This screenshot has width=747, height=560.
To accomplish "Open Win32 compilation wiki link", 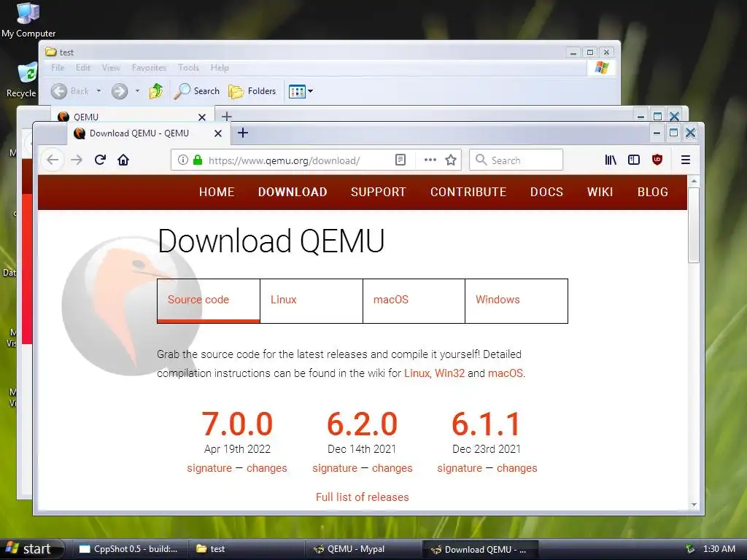I will click(449, 373).
